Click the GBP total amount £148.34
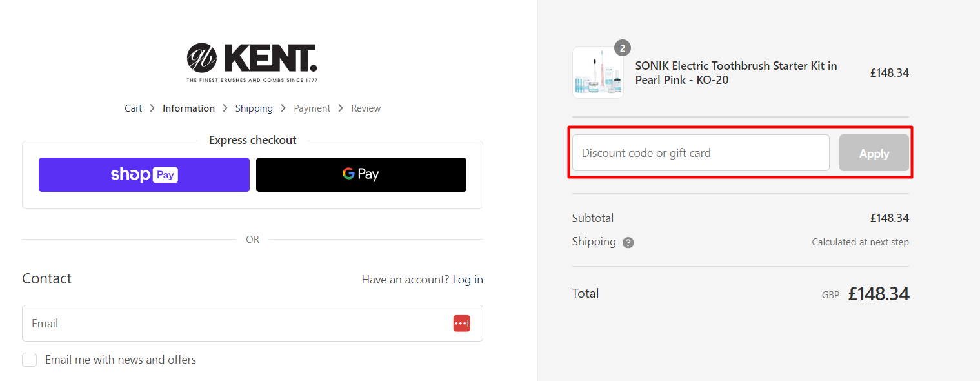Image resolution: width=980 pixels, height=381 pixels. (x=878, y=294)
